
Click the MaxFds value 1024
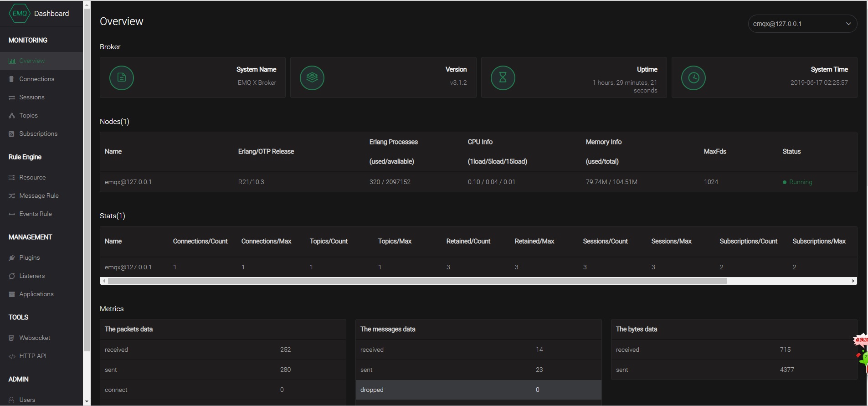click(x=711, y=182)
